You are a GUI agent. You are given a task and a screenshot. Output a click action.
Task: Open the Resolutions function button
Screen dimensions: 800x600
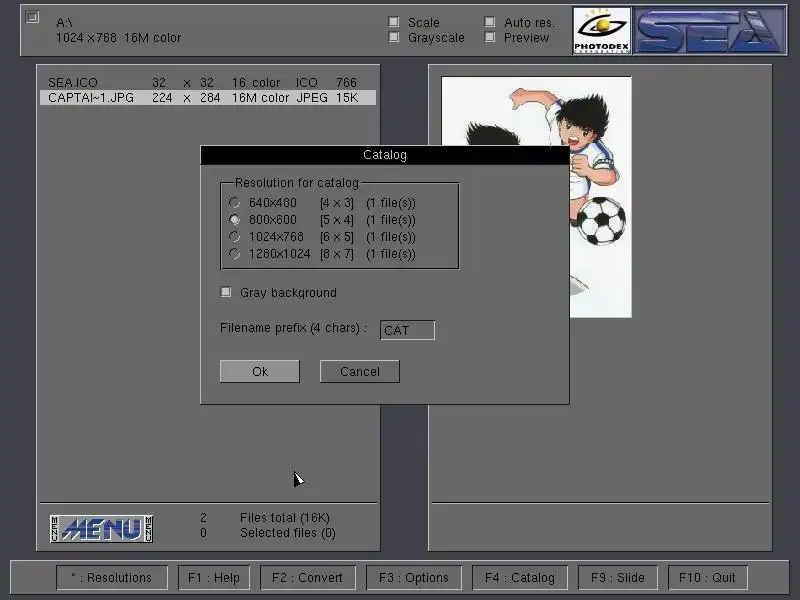pos(112,578)
